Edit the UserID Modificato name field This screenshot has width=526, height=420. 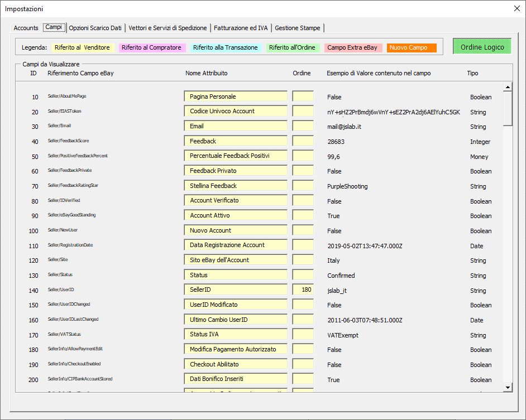pyautogui.click(x=236, y=305)
